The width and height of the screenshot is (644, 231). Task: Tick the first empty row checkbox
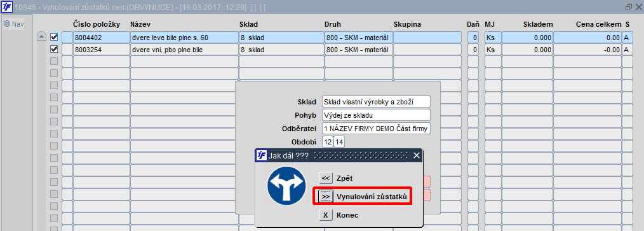54,61
